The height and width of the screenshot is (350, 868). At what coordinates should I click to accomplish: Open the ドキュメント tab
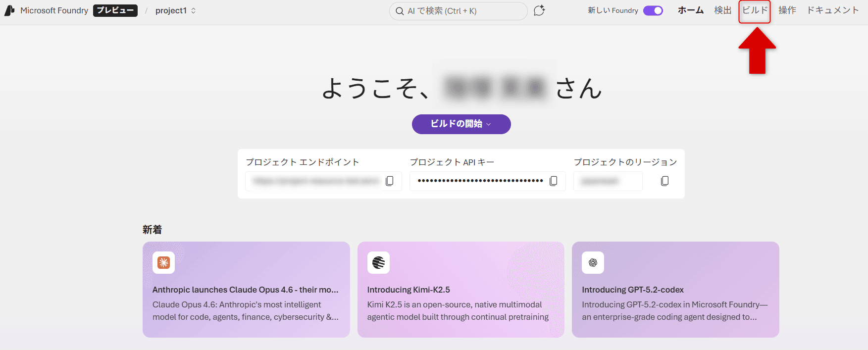(x=833, y=10)
